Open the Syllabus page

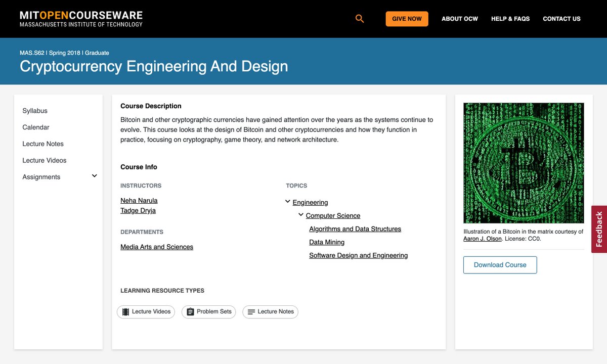(x=34, y=111)
